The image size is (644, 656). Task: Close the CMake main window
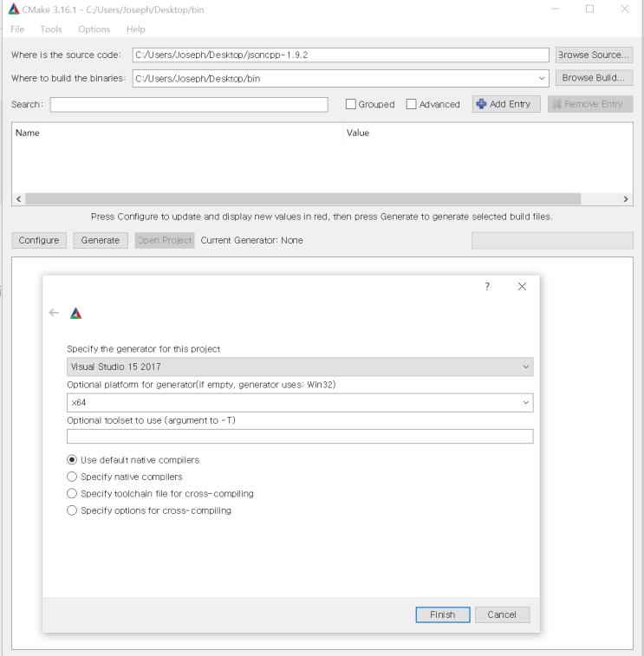point(625,9)
